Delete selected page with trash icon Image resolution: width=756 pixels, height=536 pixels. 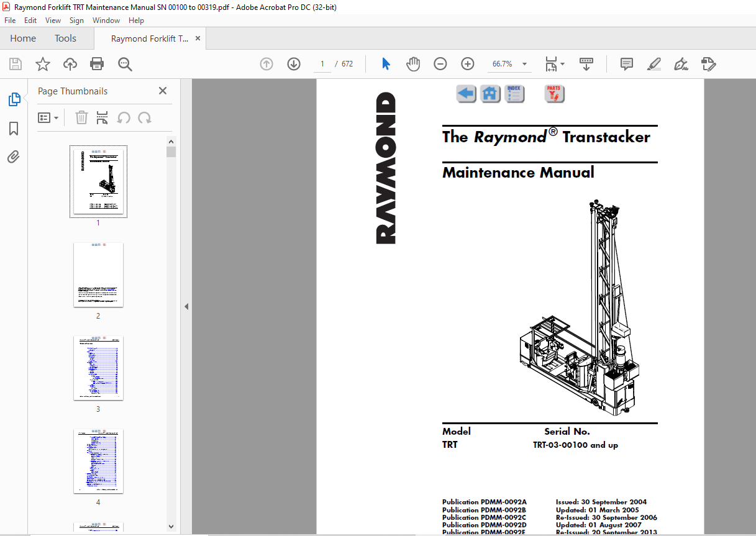[x=81, y=117]
